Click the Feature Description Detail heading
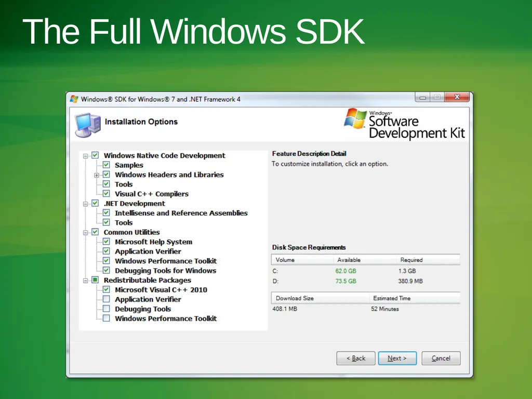 pos(309,154)
